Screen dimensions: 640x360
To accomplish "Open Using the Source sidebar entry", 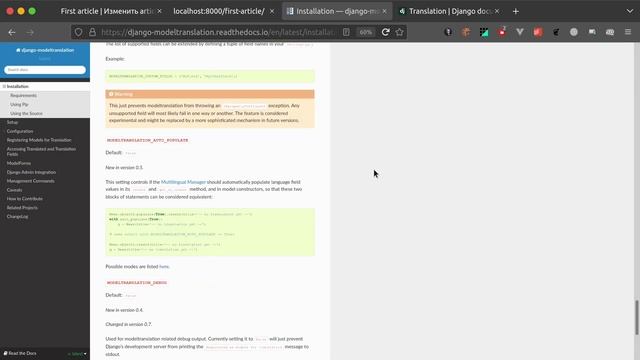I will (x=26, y=113).
